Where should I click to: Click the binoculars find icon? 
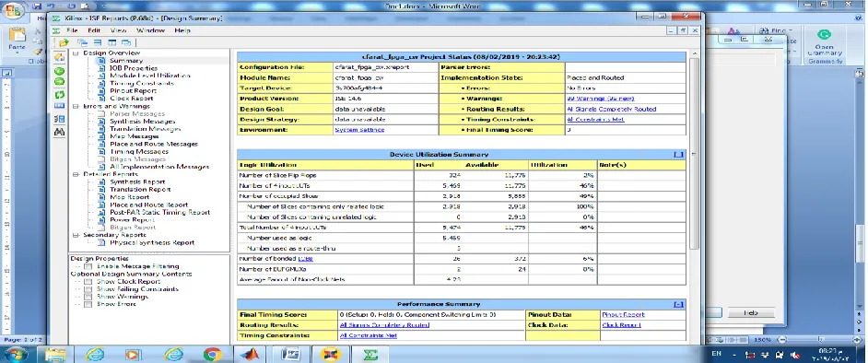59,132
